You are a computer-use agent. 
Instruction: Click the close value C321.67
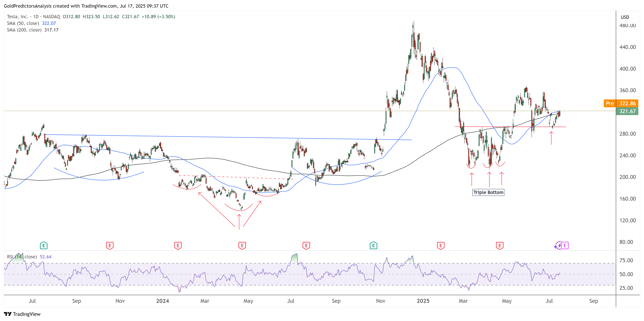(131, 16)
